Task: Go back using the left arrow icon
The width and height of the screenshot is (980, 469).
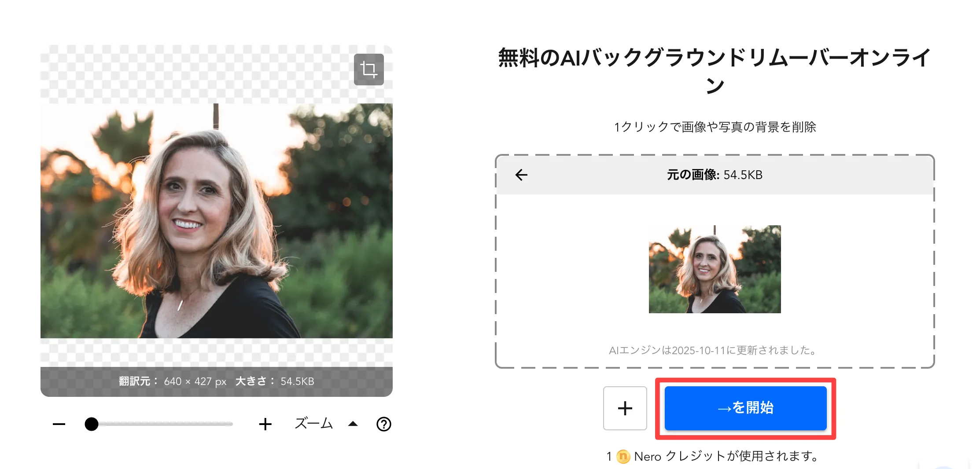Action: point(521,175)
